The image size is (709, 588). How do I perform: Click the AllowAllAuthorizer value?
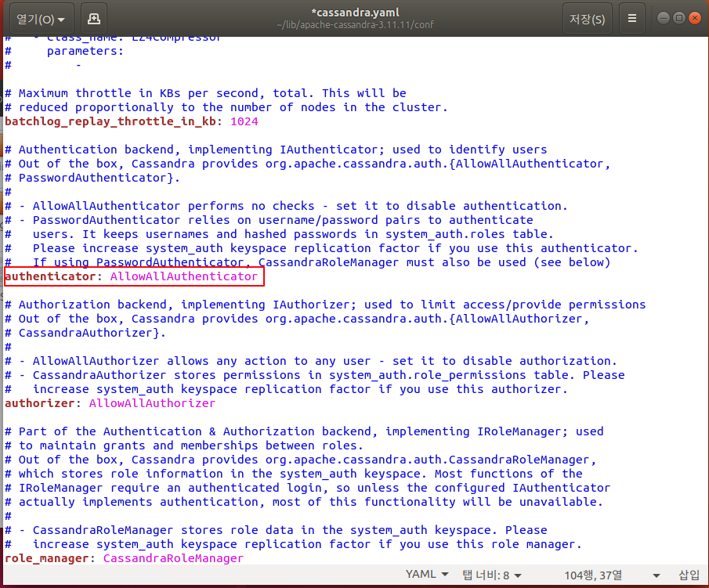point(152,403)
